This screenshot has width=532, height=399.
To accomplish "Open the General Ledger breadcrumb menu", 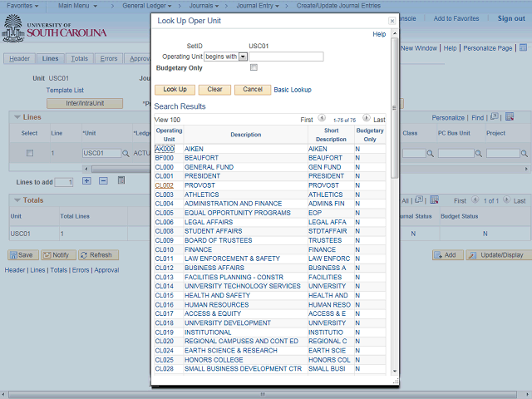I will (146, 6).
